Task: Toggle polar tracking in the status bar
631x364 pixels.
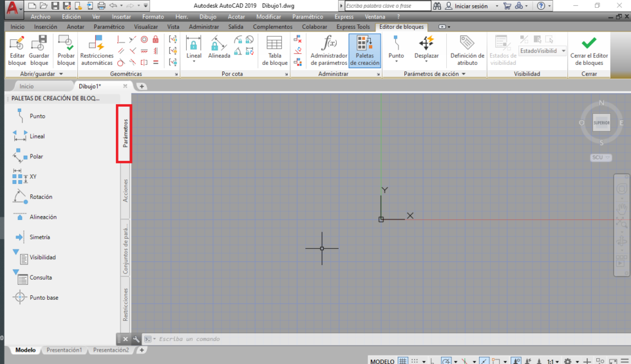Action: click(447, 361)
